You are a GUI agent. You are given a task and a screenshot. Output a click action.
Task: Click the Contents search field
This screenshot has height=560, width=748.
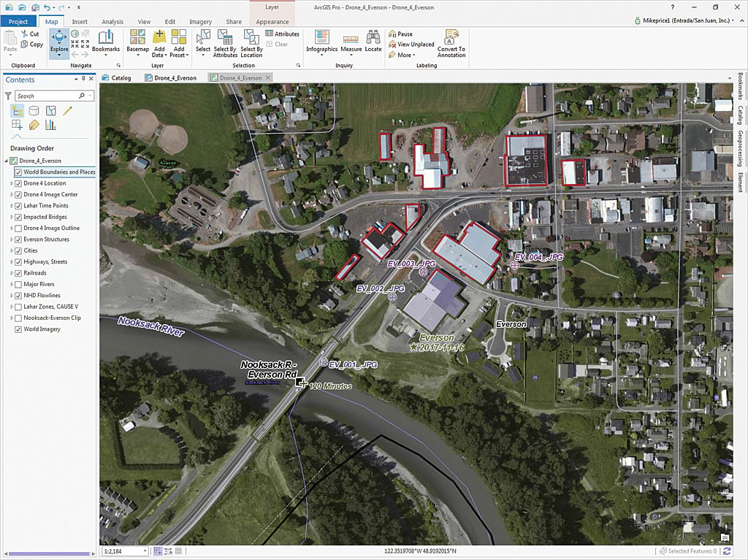tap(45, 96)
